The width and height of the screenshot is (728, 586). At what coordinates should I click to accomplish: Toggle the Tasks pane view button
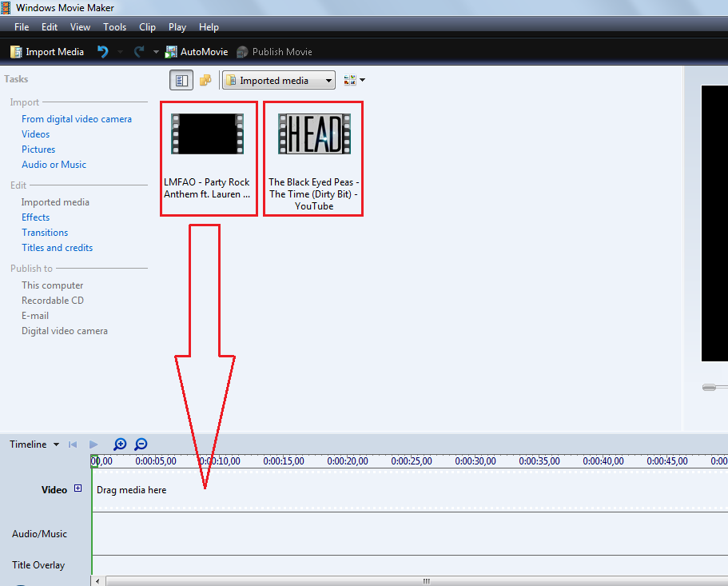pos(181,80)
